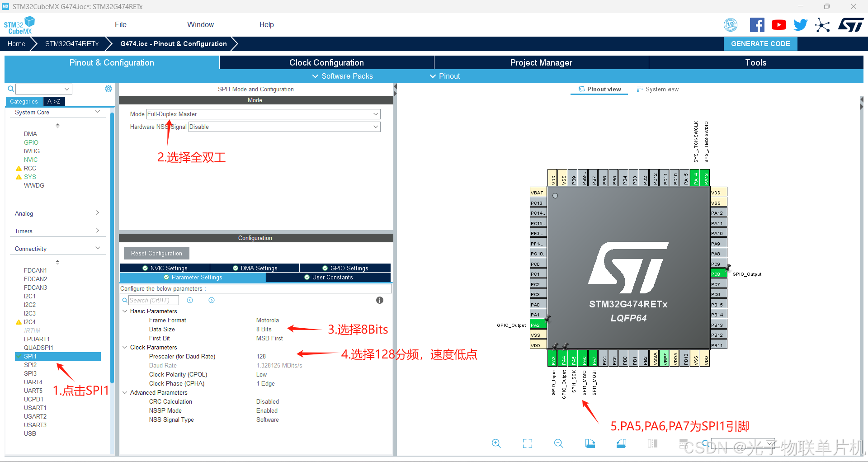868x462 pixels.
Task: Select RCC under System Core
Action: pyautogui.click(x=30, y=168)
